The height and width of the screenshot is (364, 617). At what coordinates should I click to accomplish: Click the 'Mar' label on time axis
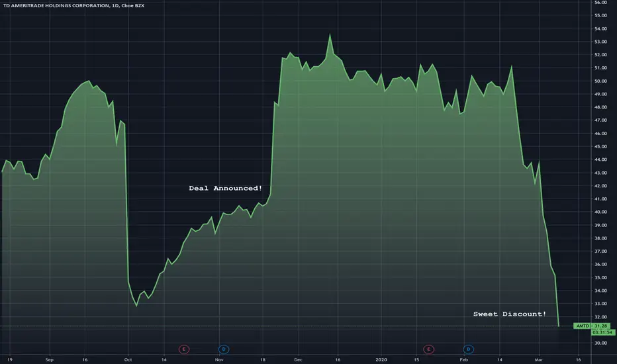pos(539,359)
